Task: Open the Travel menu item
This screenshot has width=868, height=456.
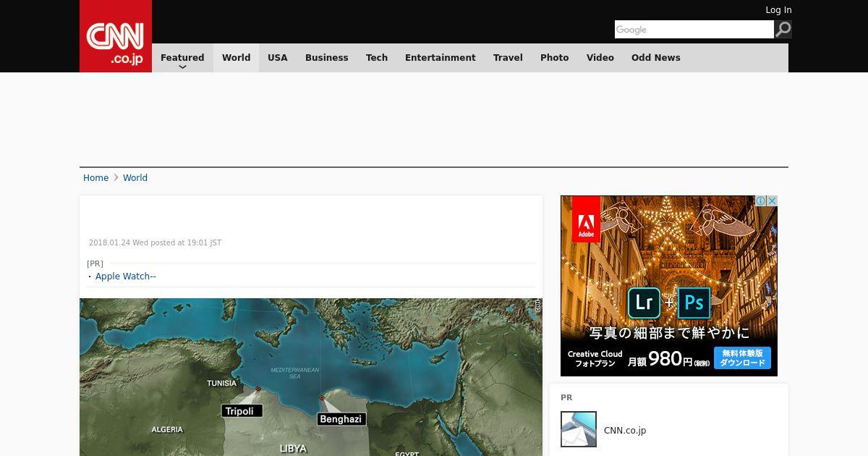Action: click(x=508, y=58)
